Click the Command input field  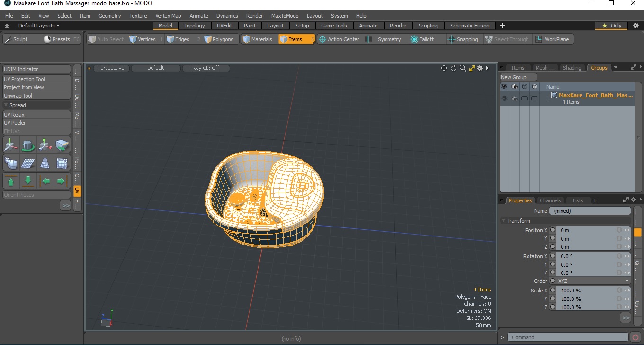(568, 337)
